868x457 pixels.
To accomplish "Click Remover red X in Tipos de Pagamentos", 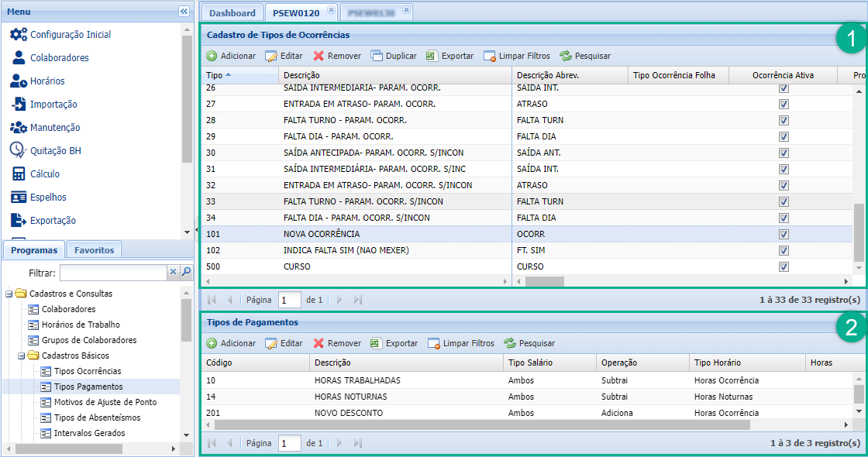I will tap(319, 343).
